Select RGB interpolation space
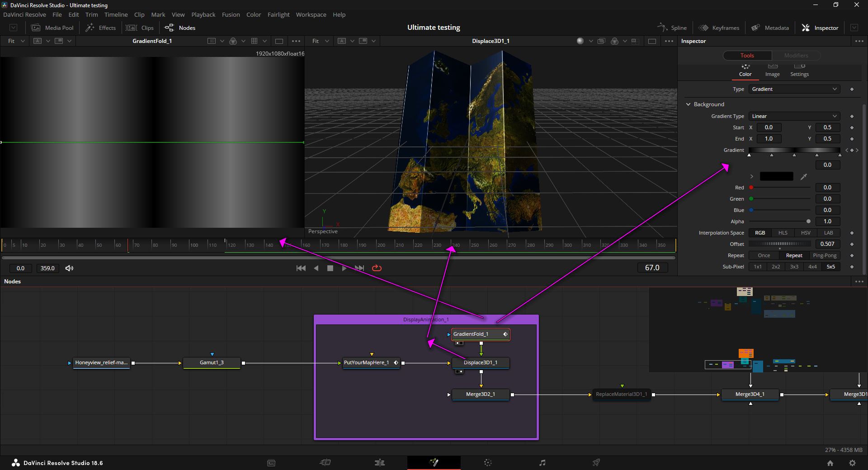 click(x=760, y=233)
